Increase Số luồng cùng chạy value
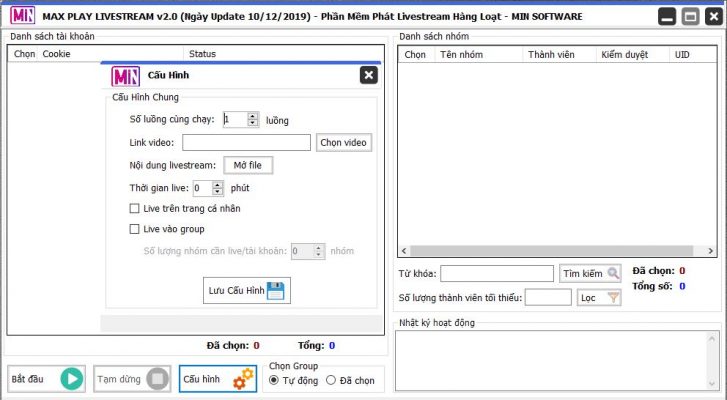The width and height of the screenshot is (727, 400). [x=253, y=115]
